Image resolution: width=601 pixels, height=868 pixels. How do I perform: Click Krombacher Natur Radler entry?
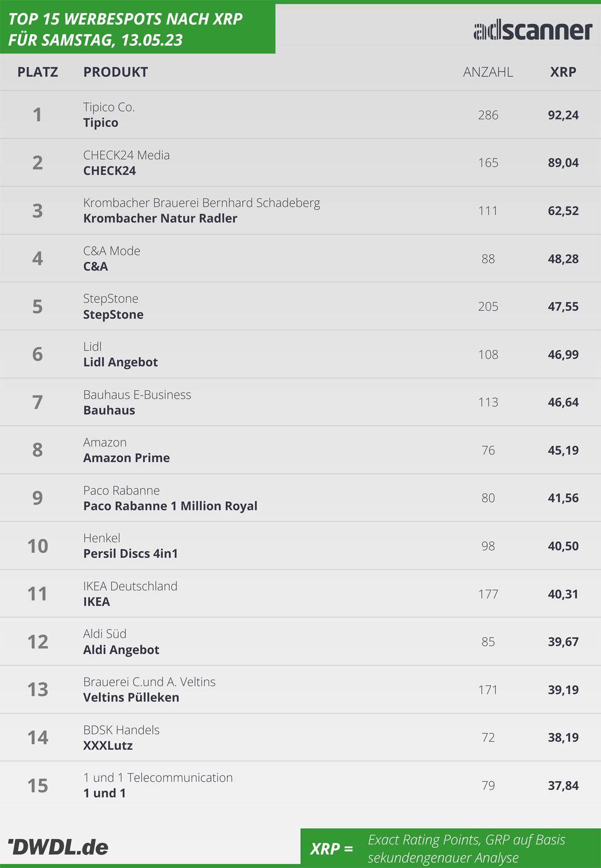(160, 219)
